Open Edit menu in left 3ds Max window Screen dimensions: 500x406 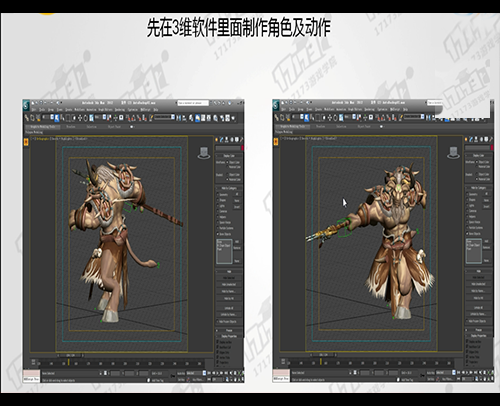(x=34, y=110)
